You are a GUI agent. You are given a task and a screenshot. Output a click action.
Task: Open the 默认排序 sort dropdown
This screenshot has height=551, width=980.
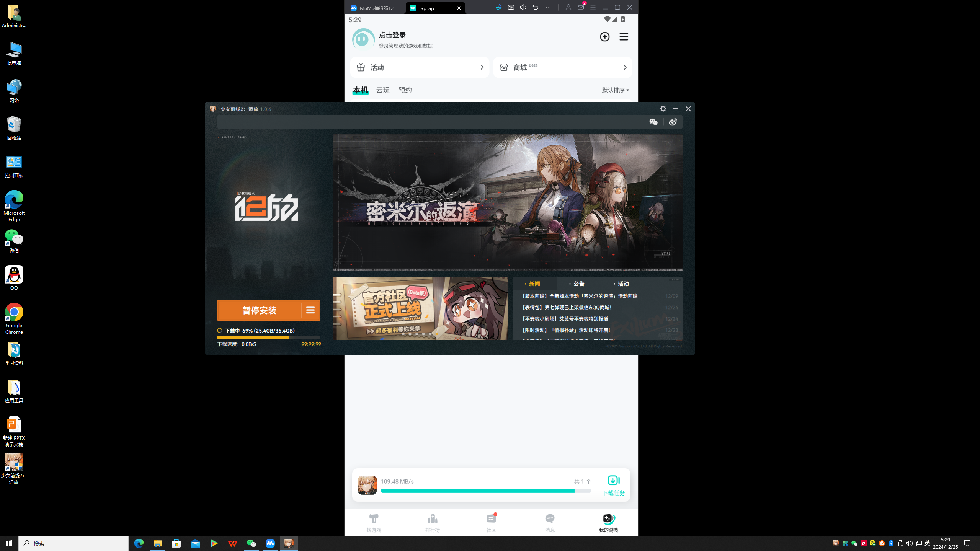[615, 90]
